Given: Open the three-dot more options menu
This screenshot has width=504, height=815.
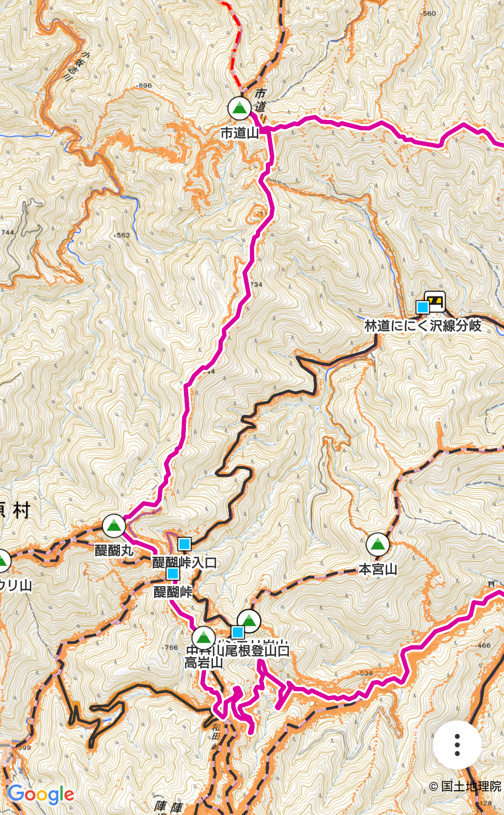Looking at the screenshot, I should [457, 745].
